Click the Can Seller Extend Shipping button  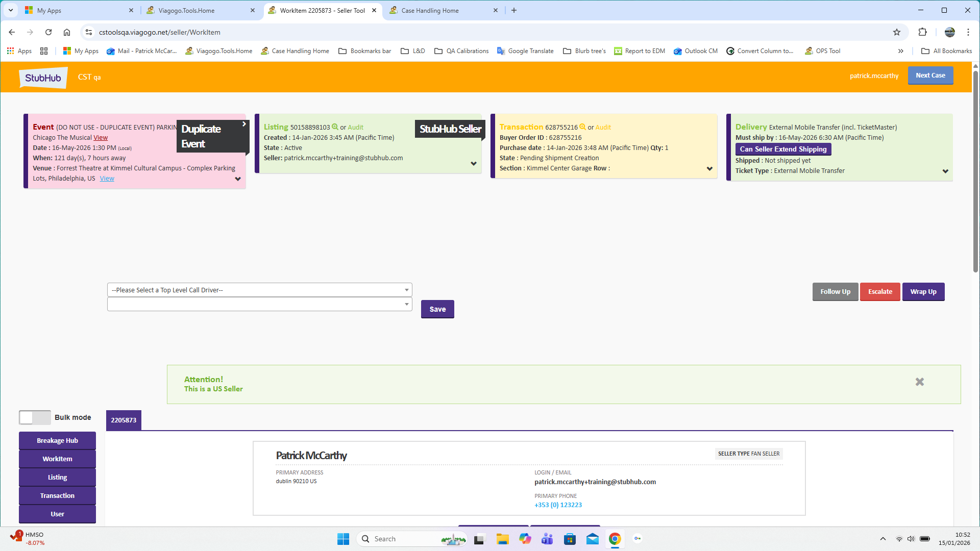coord(783,149)
